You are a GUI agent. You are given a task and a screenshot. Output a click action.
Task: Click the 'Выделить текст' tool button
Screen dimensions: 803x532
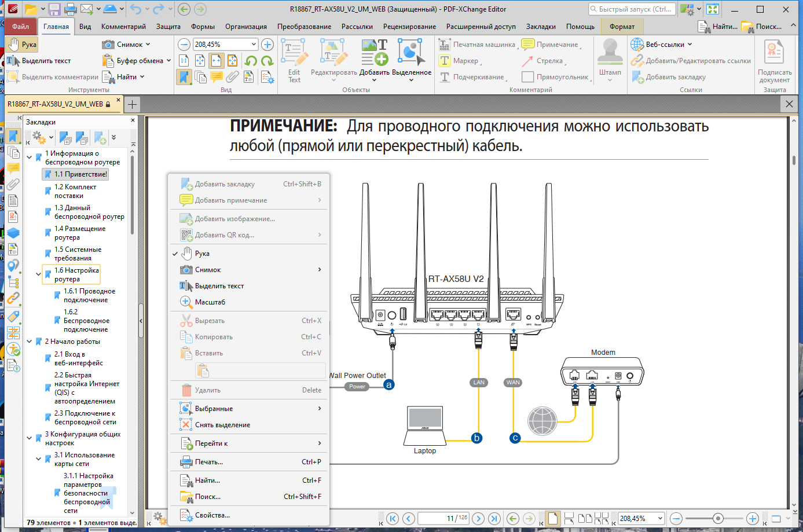(39, 61)
